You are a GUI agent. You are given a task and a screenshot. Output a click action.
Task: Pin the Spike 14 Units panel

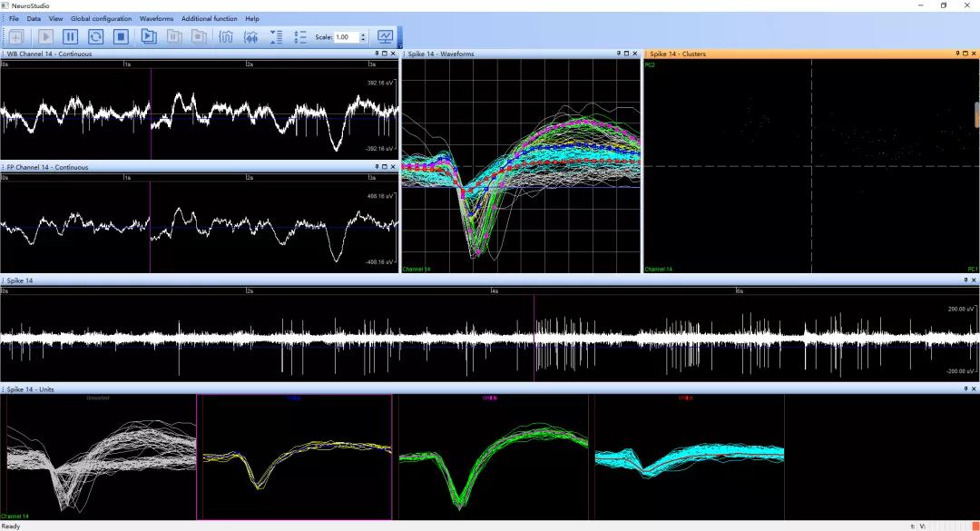[x=965, y=389]
